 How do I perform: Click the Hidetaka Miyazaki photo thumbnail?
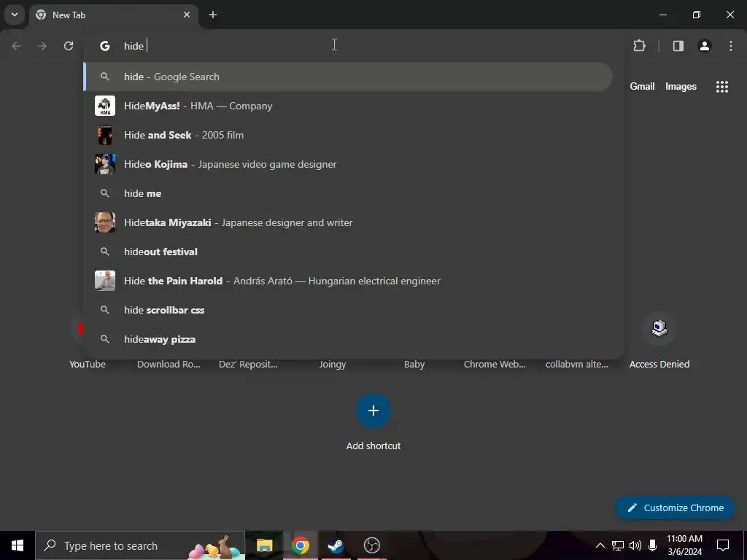pos(105,222)
